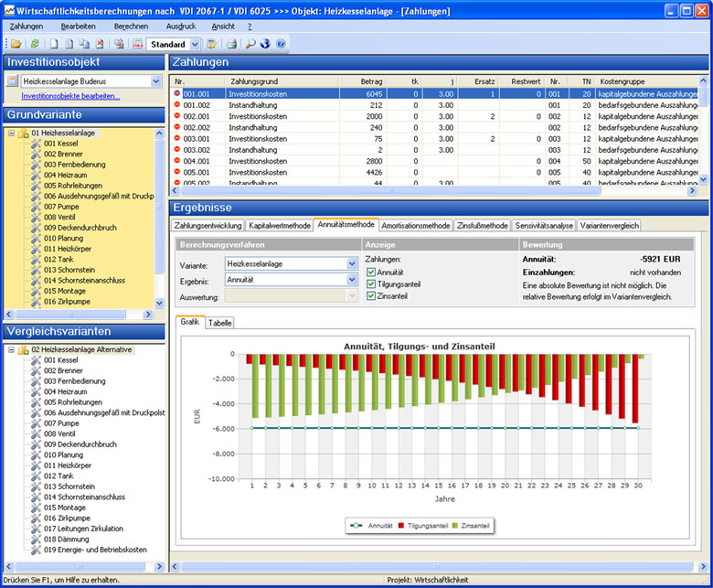
Task: Open the Berechnen menu
Action: point(131,27)
